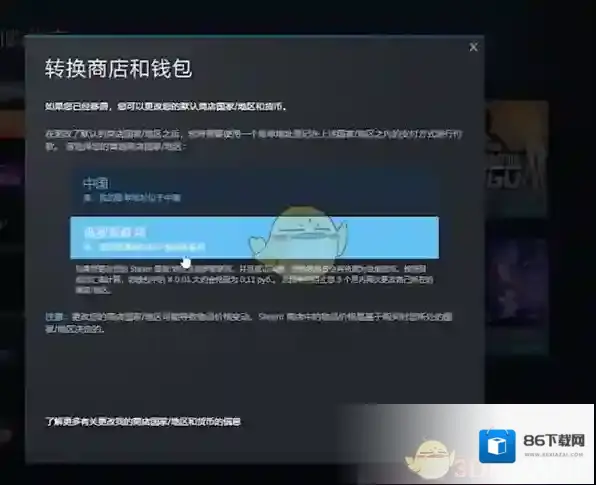Select the 中国 store region option
This screenshot has height=485, width=596.
pyautogui.click(x=254, y=190)
